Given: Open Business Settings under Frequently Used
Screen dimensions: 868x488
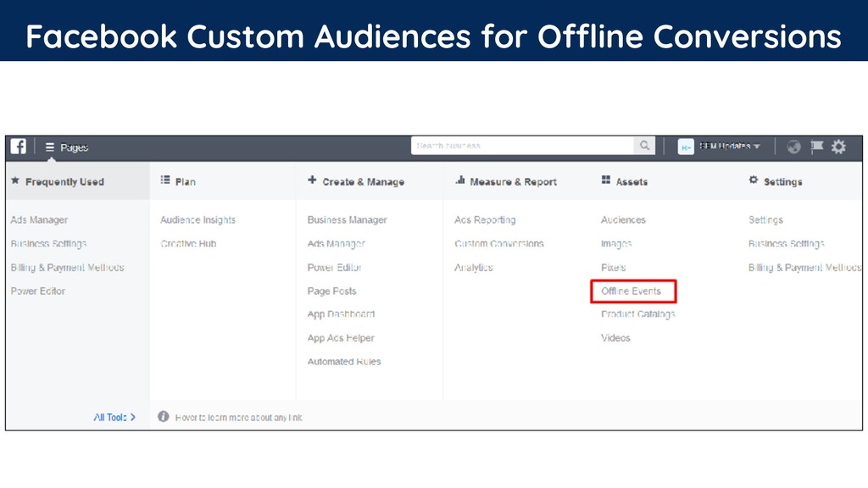Looking at the screenshot, I should click(48, 243).
